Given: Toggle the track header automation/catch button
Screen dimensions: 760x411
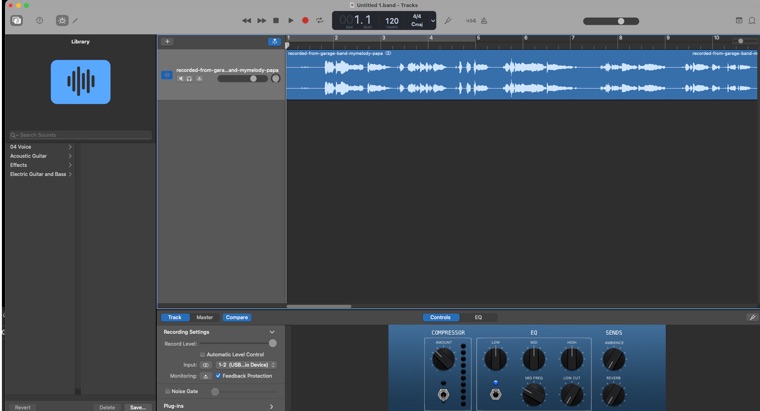Looking at the screenshot, I should tap(274, 42).
